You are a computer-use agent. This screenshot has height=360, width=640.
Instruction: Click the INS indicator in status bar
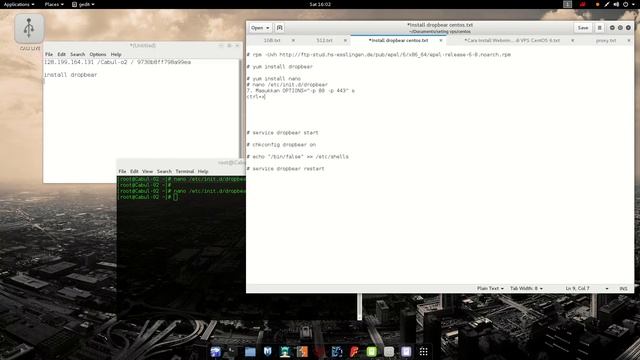point(623,288)
